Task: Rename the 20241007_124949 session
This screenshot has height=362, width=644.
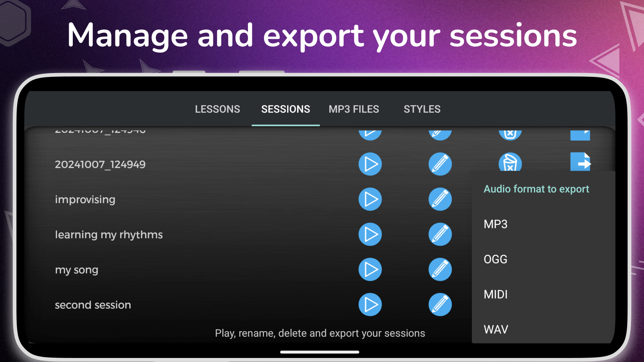Action: click(440, 164)
